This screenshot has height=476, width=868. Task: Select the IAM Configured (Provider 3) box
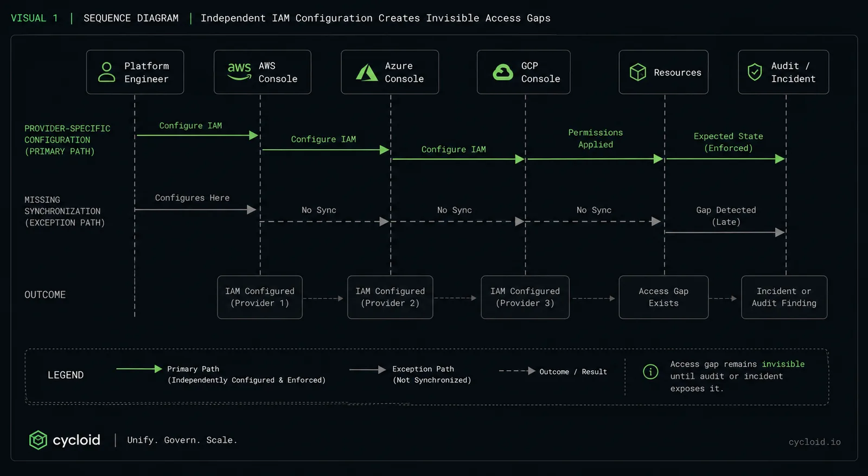click(x=525, y=297)
